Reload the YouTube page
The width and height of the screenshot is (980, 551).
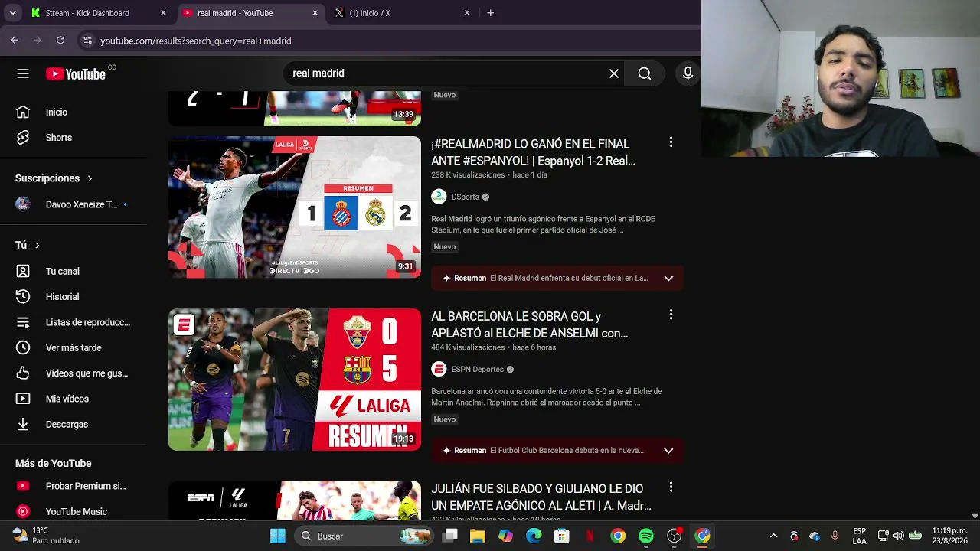60,41
